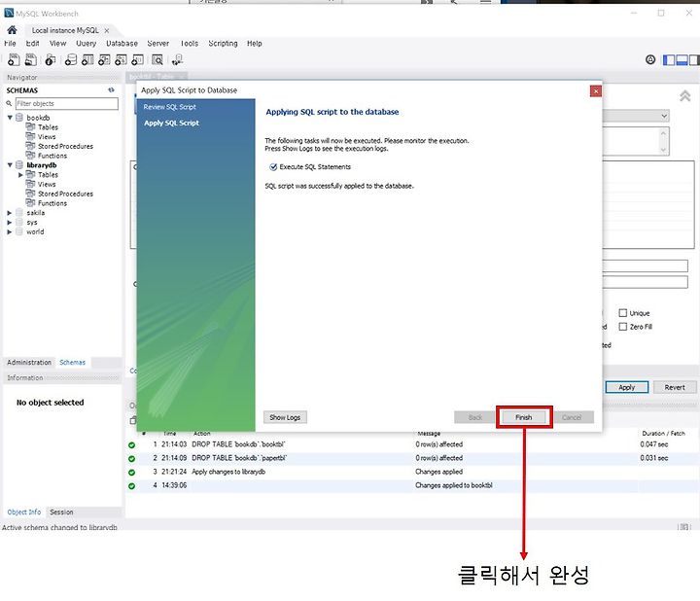
Task: Create a new stored procedure toolbar icon
Action: [121, 59]
